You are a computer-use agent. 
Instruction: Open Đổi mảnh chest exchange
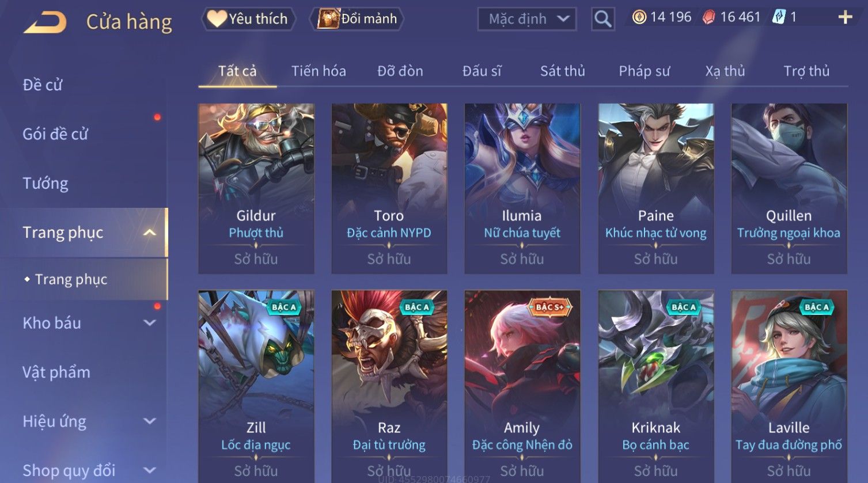click(x=357, y=19)
